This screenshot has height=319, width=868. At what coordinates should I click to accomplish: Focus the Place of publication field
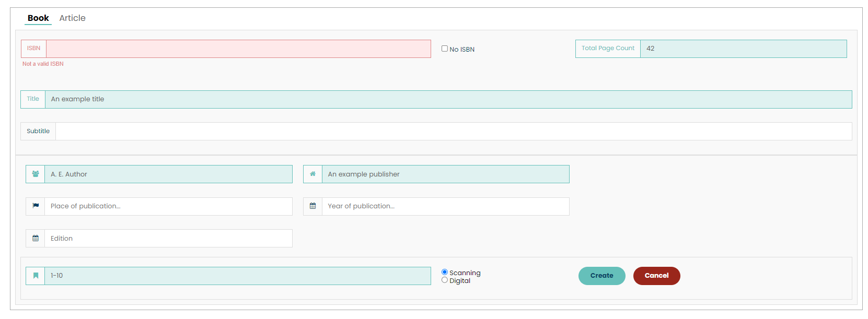(x=168, y=207)
